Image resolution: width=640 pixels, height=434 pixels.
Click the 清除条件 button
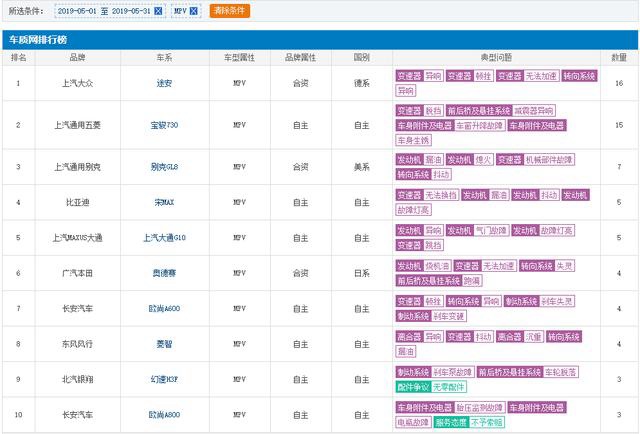(229, 11)
